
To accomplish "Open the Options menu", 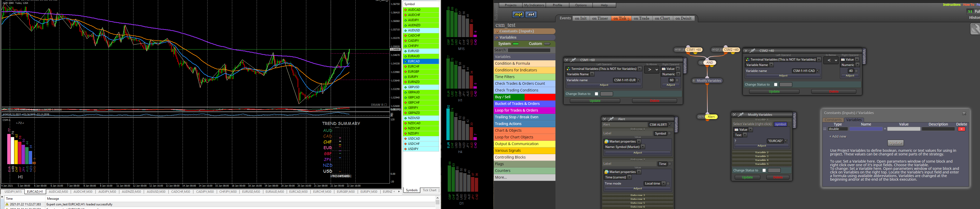I will 581,5.
